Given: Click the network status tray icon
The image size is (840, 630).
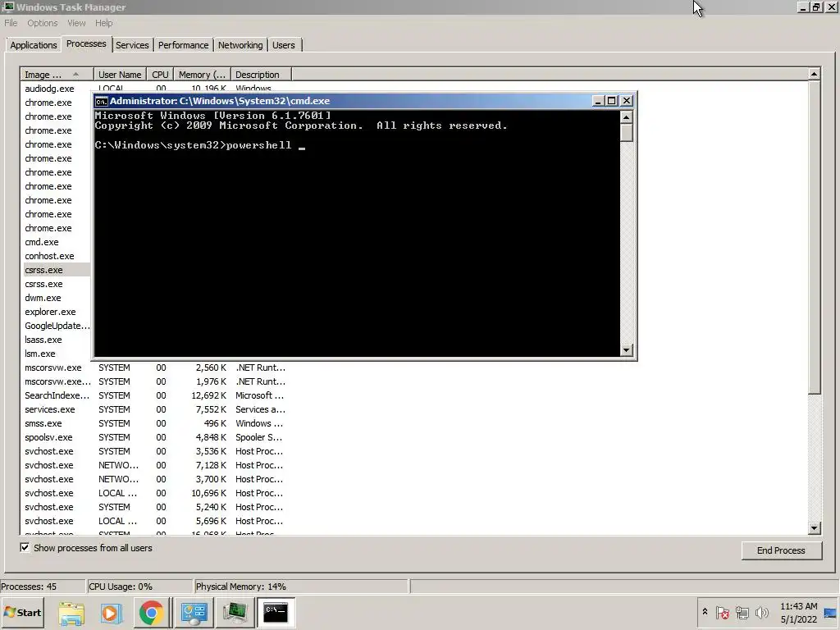Looking at the screenshot, I should [x=742, y=612].
